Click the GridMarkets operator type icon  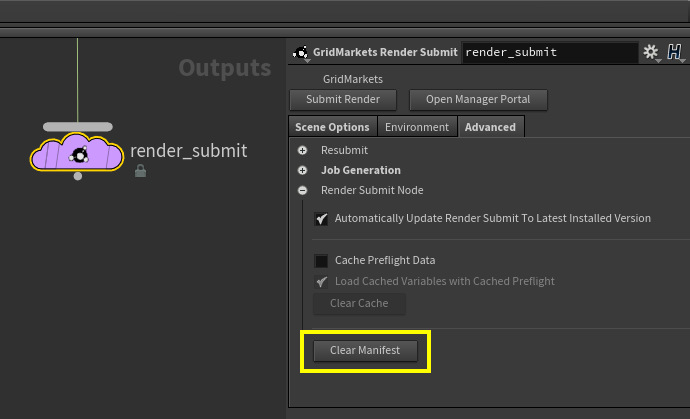pyautogui.click(x=301, y=52)
